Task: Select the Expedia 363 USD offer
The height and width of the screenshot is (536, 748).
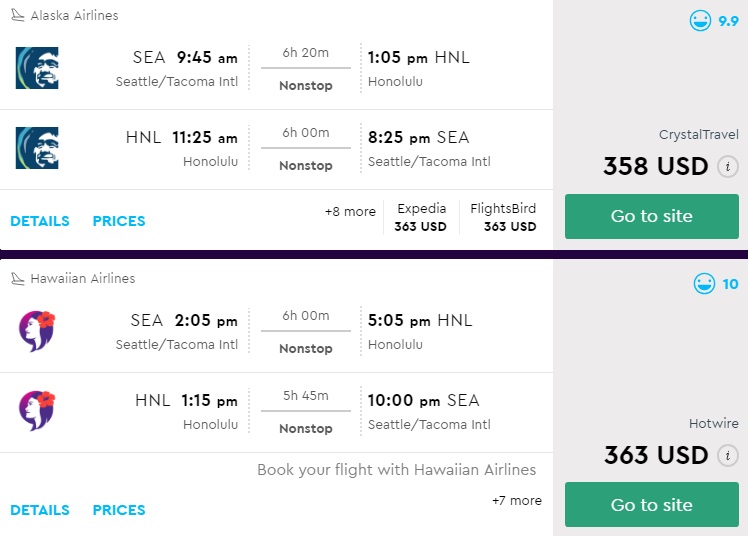Action: 421,217
